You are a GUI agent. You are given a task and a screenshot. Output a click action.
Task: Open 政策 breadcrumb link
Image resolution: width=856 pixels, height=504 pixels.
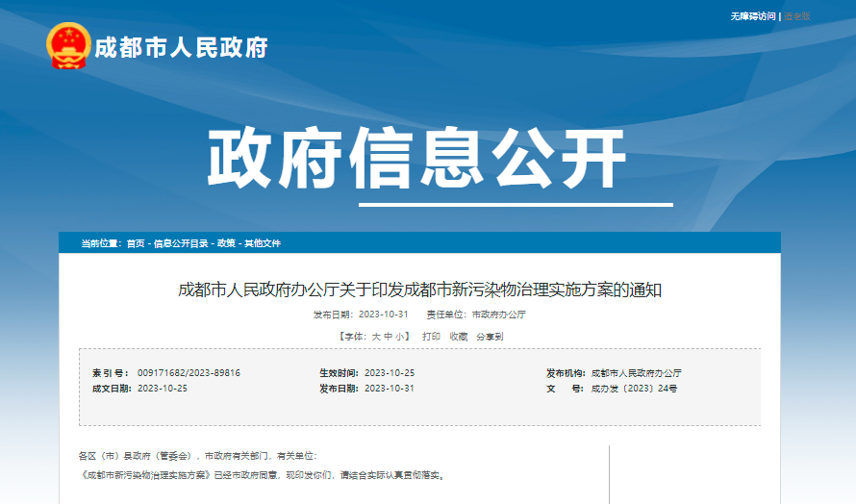(x=226, y=243)
